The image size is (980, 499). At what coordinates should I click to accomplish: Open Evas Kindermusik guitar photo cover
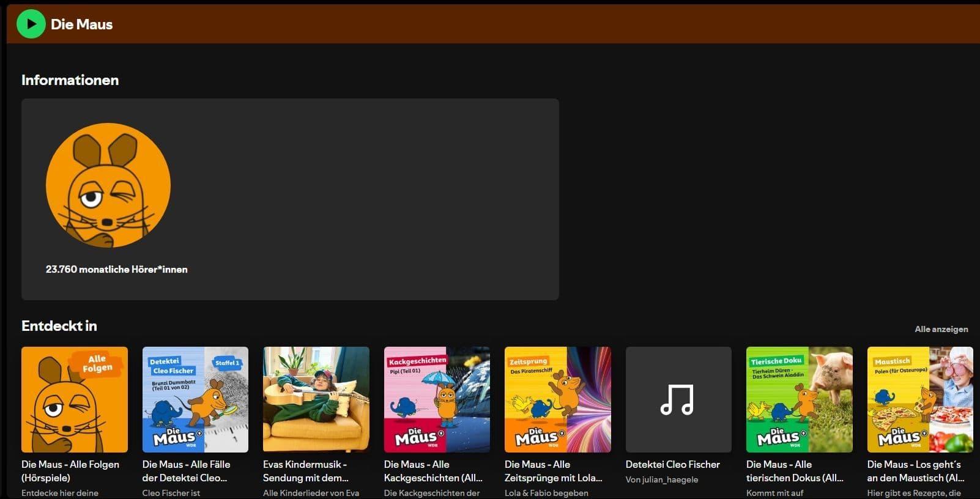tap(316, 399)
